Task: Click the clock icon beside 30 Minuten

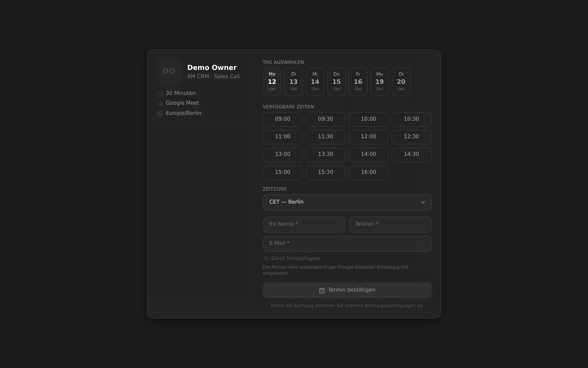Action: tap(160, 94)
